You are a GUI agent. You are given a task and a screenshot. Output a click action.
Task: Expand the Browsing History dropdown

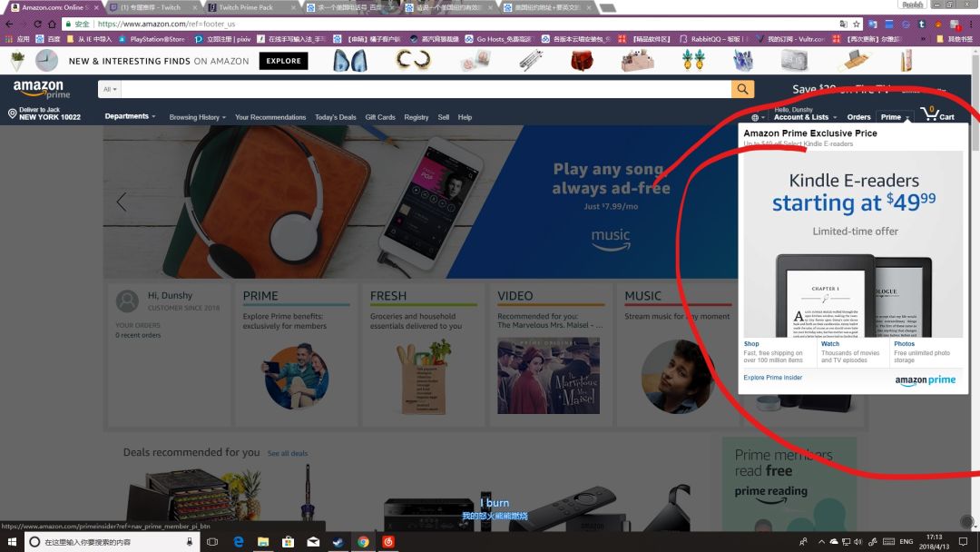[198, 117]
